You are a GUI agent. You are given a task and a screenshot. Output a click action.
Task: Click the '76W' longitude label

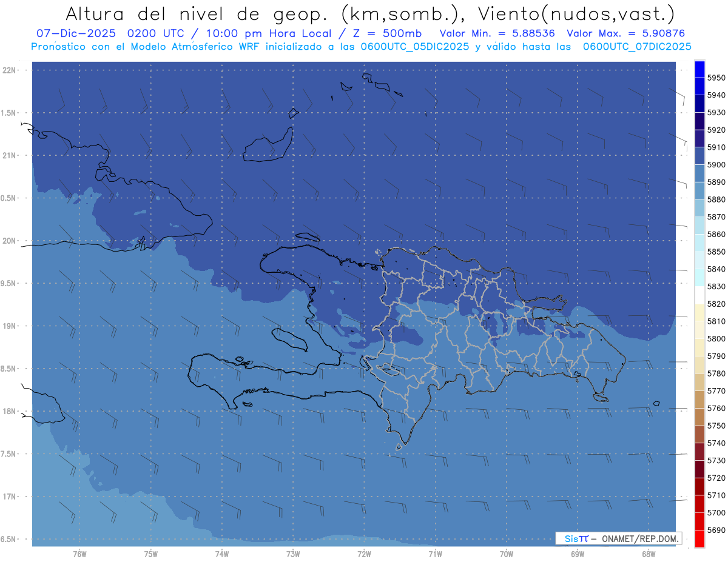tap(79, 554)
